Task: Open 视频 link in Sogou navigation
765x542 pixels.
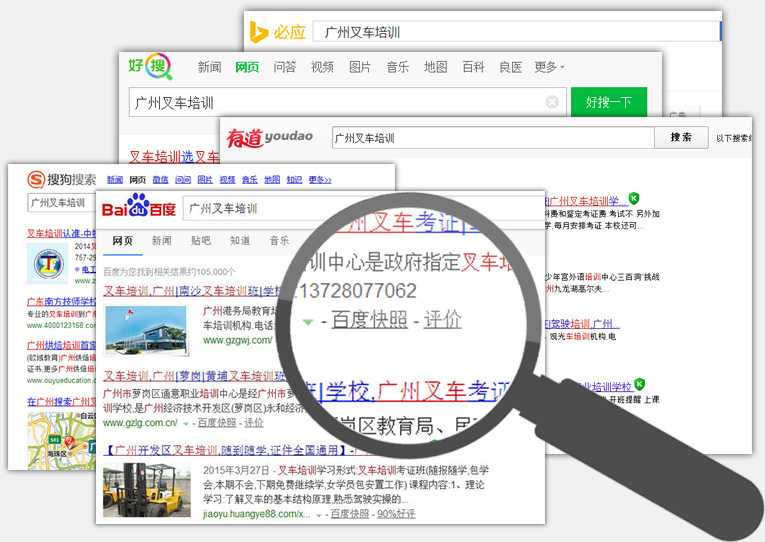Action: 227,180
